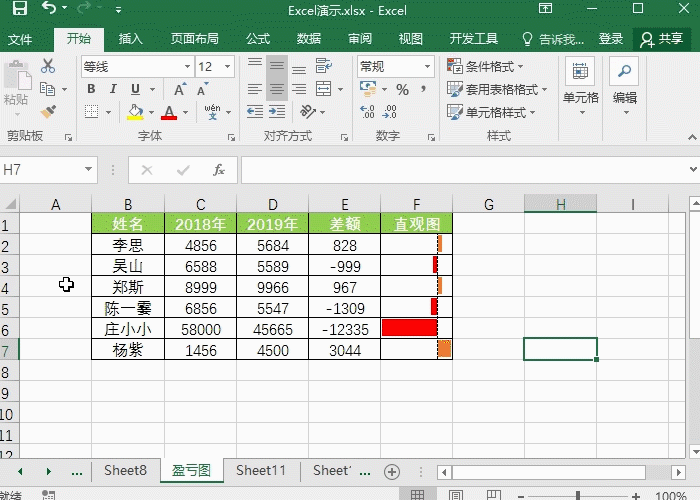Open the 文件 File menu
The width and height of the screenshot is (700, 500).
point(20,39)
